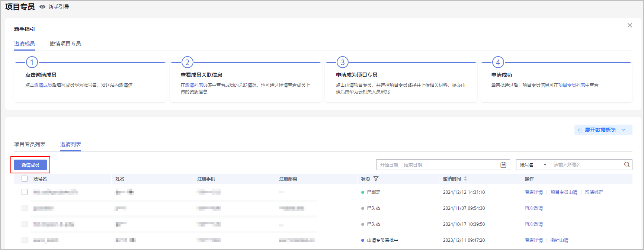This screenshot has width=644, height=250.
Task: Click the 注册手机 column header
Action: tap(206, 179)
